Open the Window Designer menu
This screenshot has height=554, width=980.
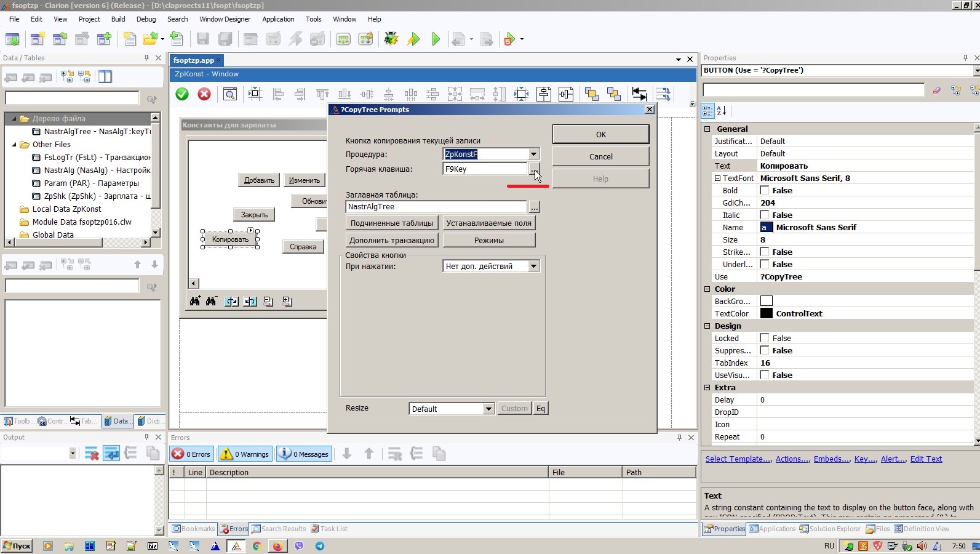tap(225, 19)
